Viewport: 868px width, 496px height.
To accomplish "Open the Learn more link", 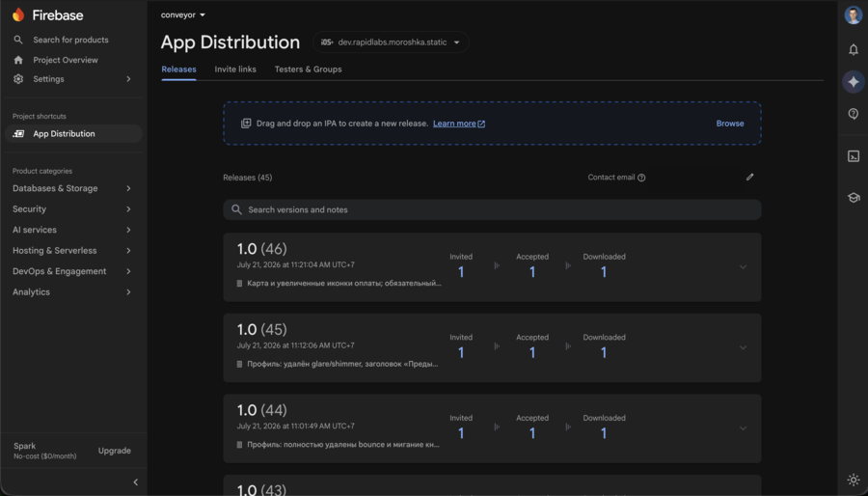I will (459, 124).
